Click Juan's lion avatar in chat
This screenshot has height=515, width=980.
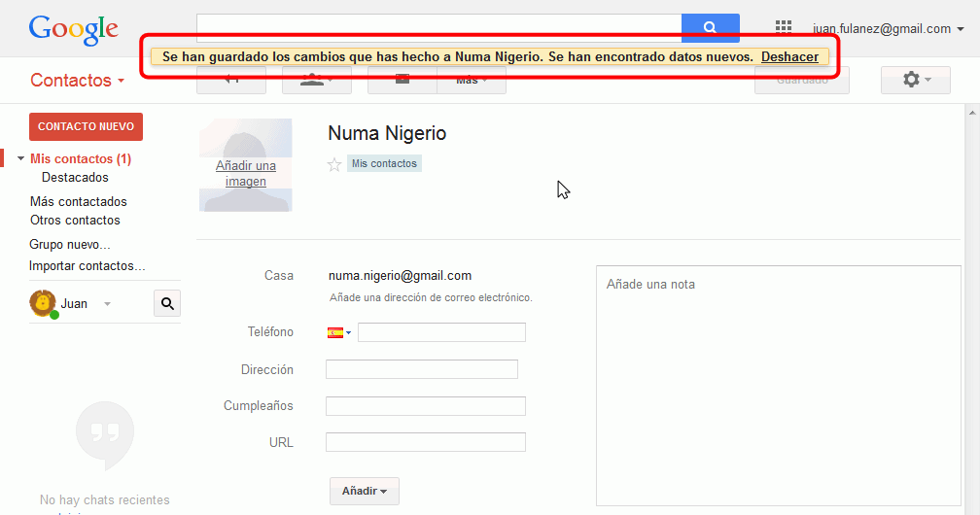(x=43, y=304)
